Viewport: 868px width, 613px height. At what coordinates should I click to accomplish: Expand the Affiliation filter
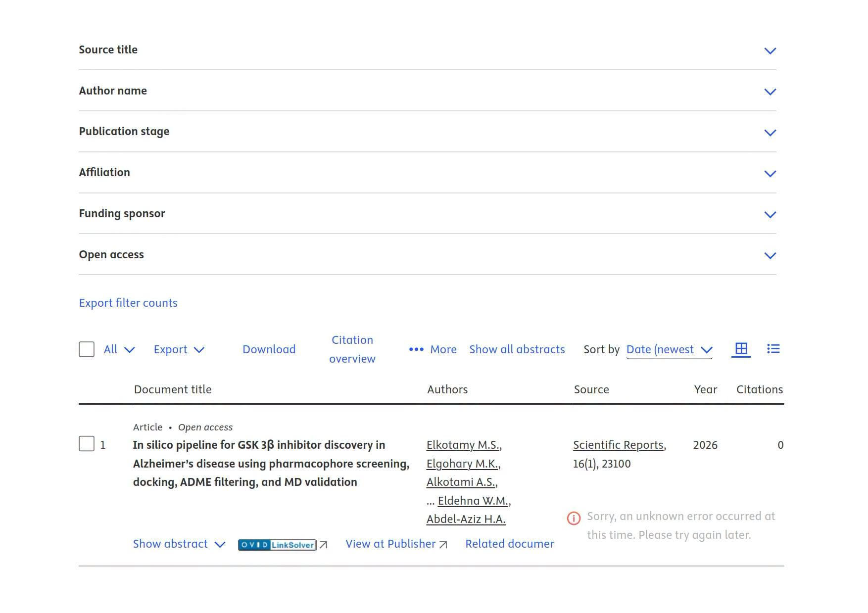pos(428,173)
